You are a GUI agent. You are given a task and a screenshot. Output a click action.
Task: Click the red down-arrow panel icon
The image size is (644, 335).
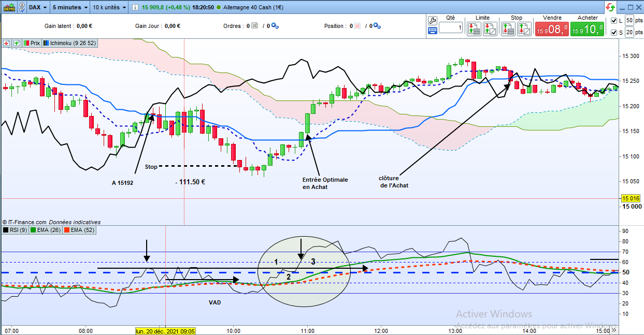point(7,43)
